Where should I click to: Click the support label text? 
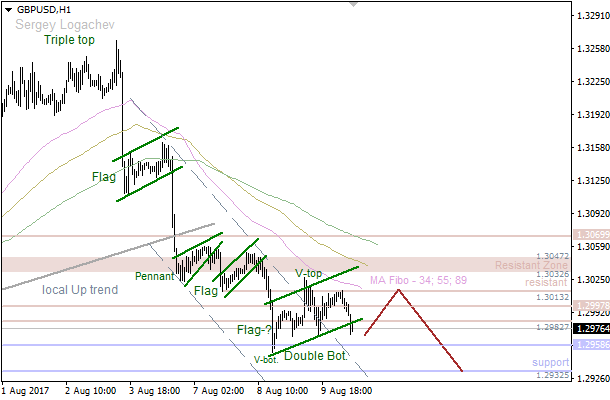[x=551, y=361]
